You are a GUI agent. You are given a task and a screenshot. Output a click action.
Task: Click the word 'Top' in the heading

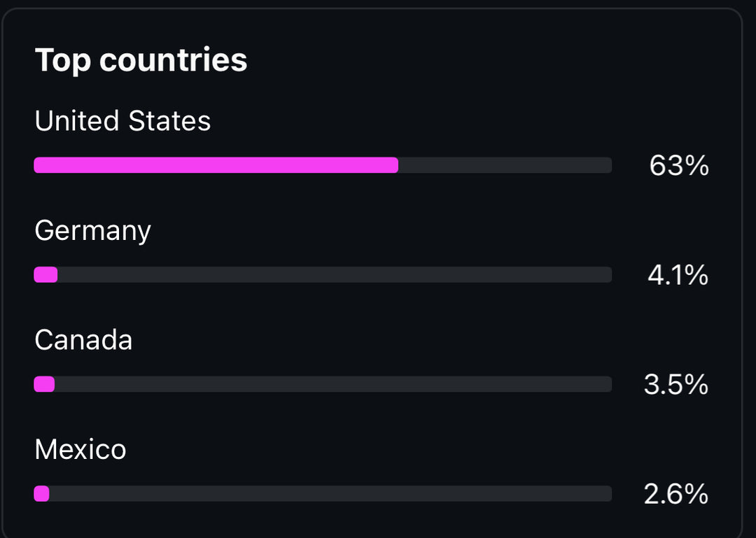[62, 60]
